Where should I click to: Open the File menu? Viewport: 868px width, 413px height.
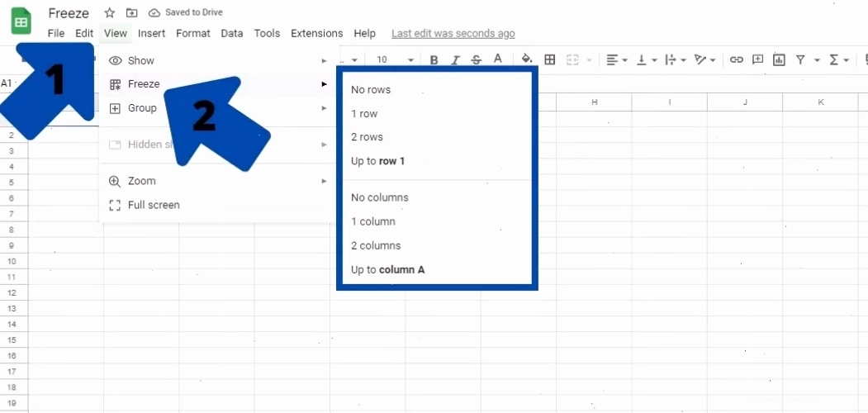(56, 33)
